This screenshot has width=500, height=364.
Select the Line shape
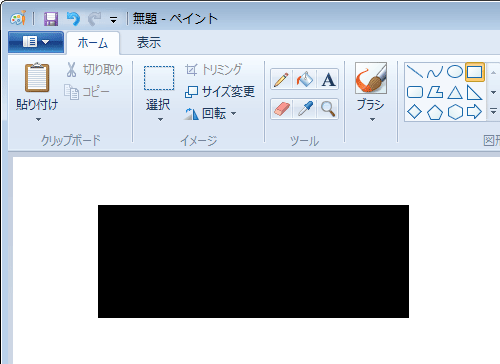[415, 71]
